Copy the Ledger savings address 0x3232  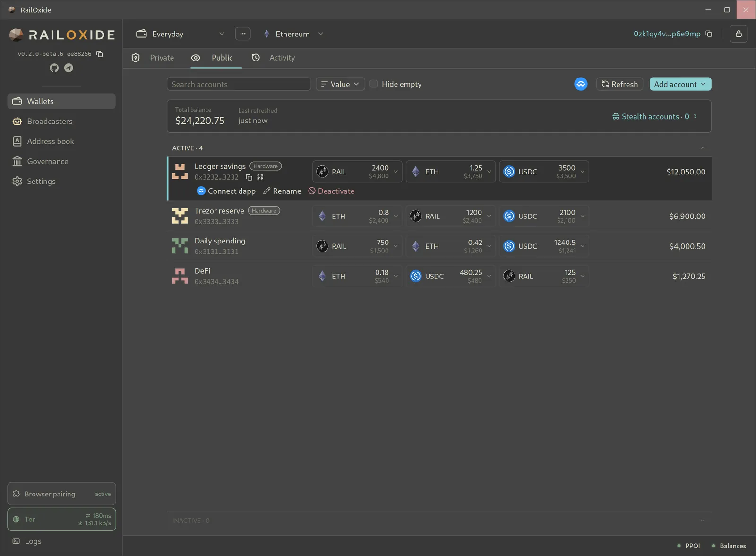pyautogui.click(x=249, y=177)
